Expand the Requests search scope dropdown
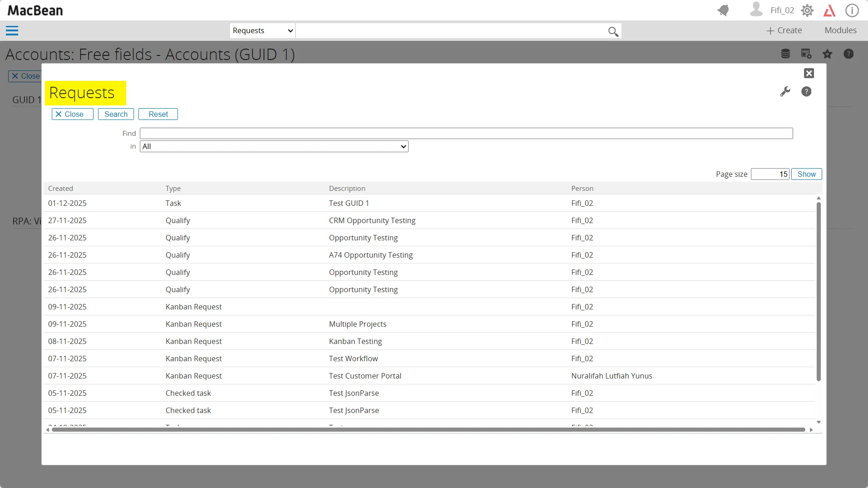The width and height of the screenshot is (868, 488). [x=262, y=31]
